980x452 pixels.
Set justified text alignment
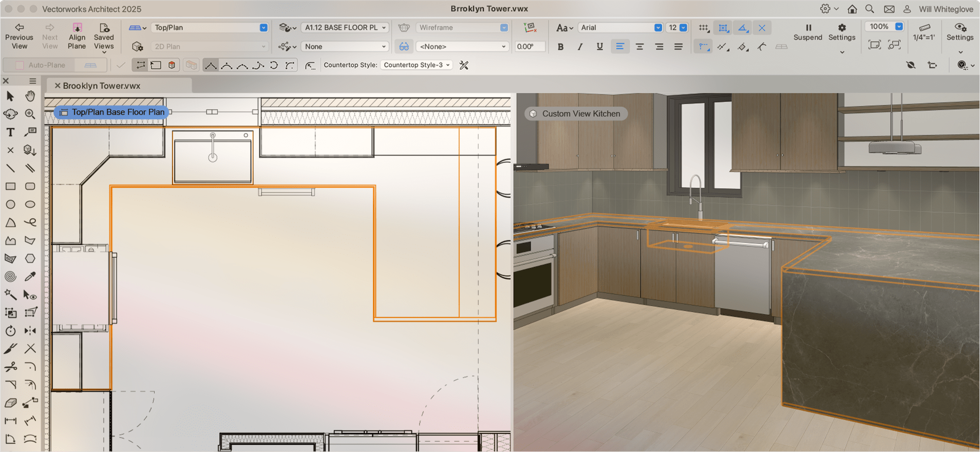679,47
